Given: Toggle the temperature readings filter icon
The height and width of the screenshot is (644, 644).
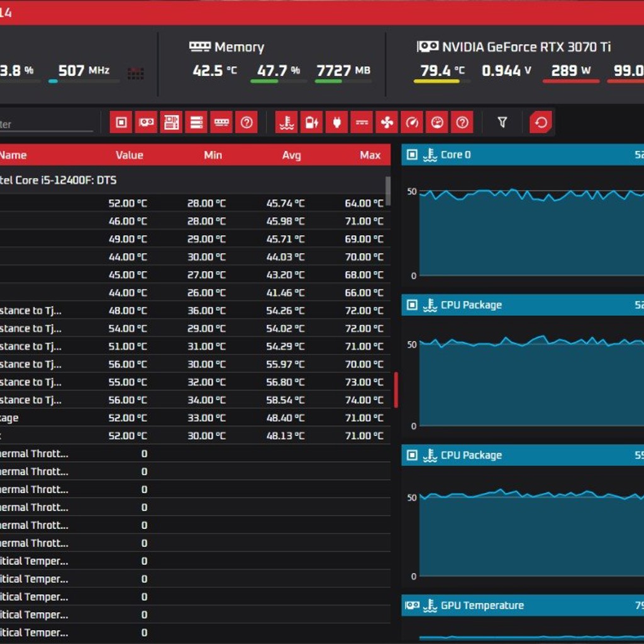Looking at the screenshot, I should click(x=286, y=122).
